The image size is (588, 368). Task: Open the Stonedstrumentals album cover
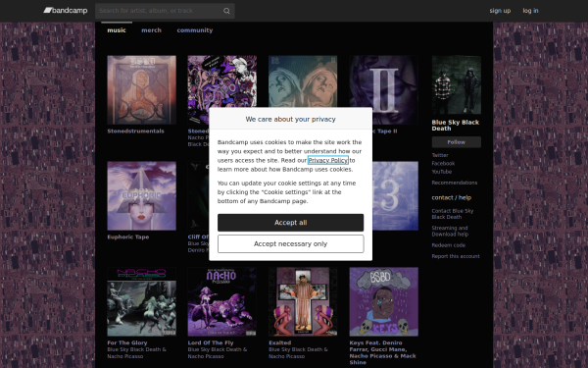141,89
